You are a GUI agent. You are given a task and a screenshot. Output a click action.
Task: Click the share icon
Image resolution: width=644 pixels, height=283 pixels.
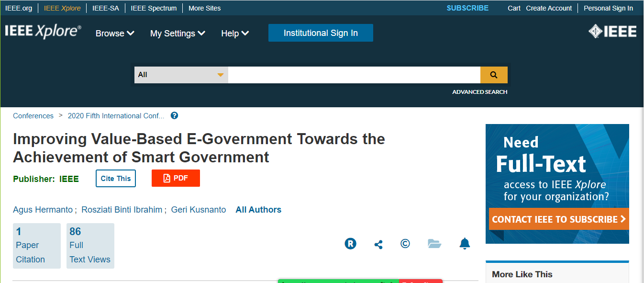[x=378, y=244]
